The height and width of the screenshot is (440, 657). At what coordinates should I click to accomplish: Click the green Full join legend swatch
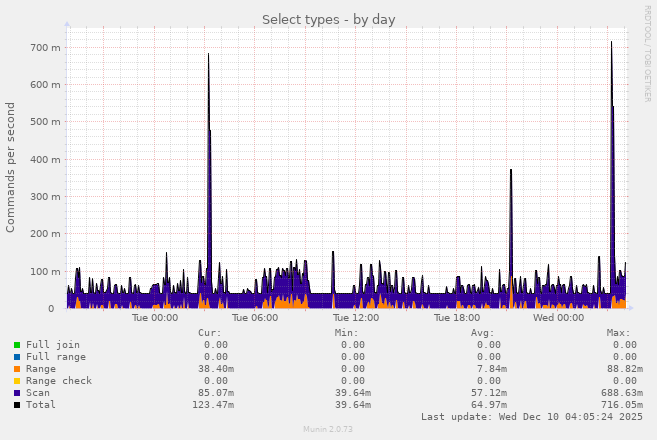tap(17, 345)
